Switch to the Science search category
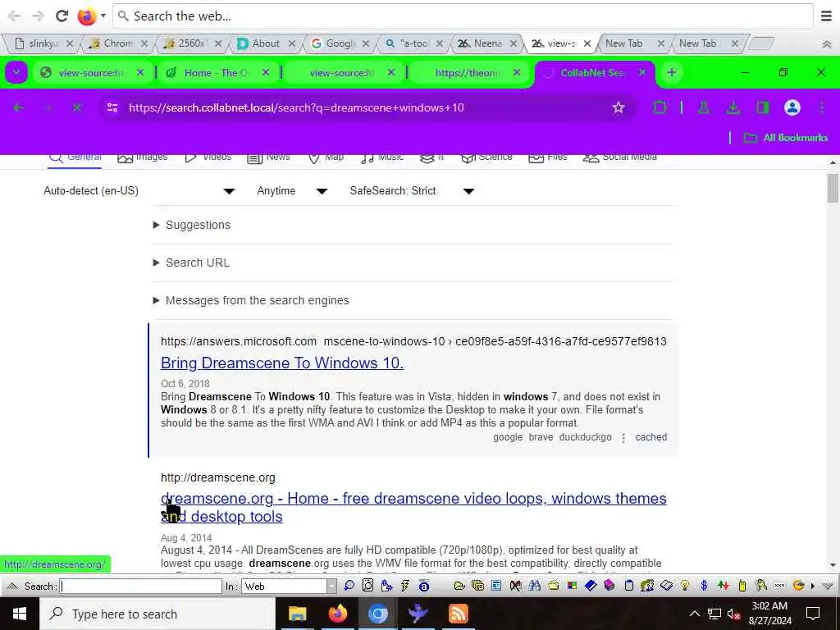This screenshot has height=630, width=840. (487, 157)
